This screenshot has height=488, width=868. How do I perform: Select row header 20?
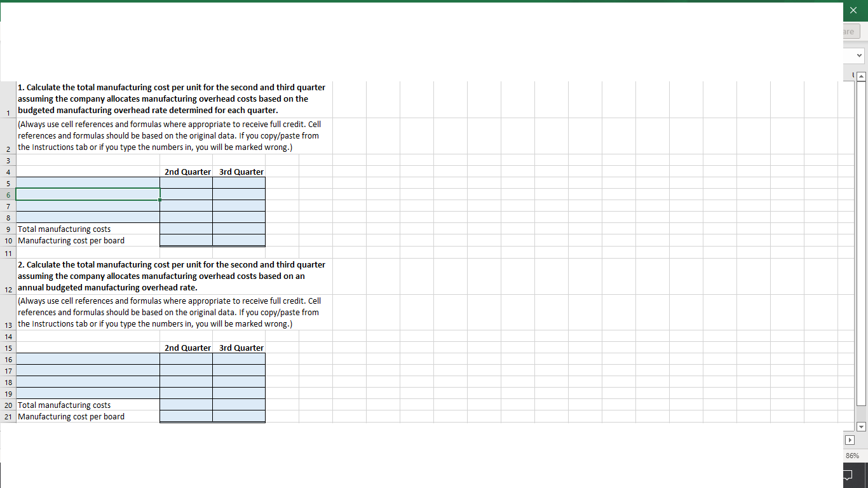pyautogui.click(x=8, y=405)
